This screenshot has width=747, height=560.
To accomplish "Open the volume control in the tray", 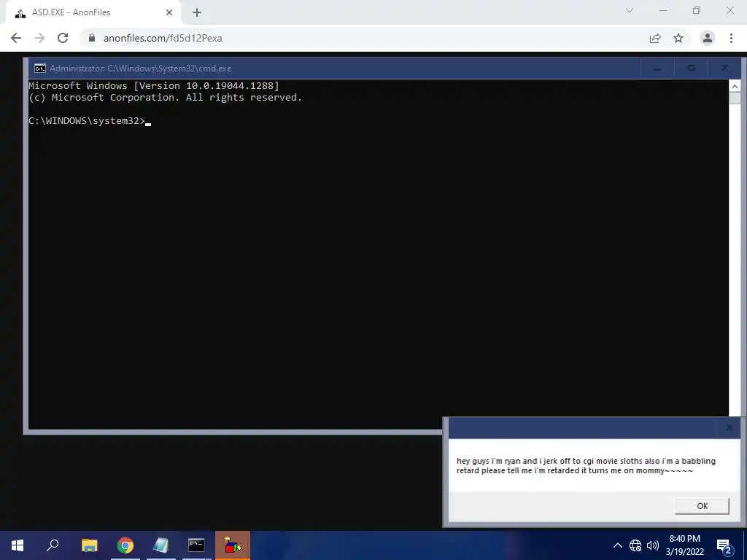I will click(x=653, y=545).
